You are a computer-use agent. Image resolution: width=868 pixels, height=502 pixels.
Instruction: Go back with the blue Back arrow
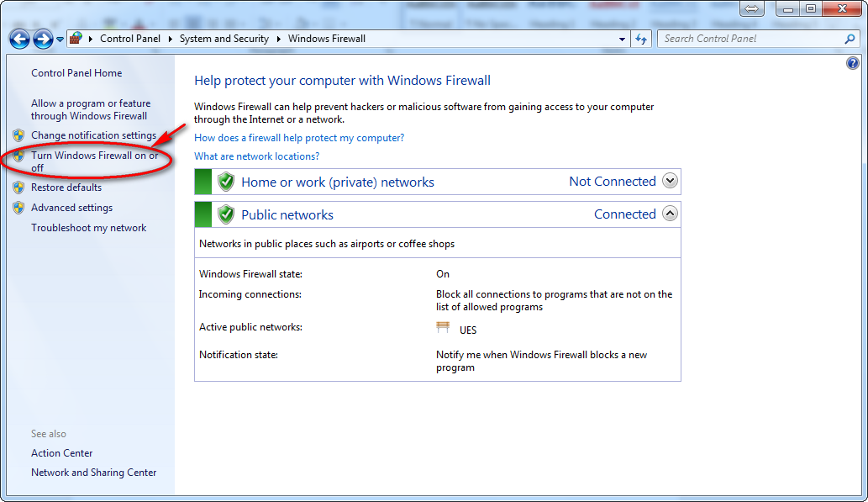[19, 39]
